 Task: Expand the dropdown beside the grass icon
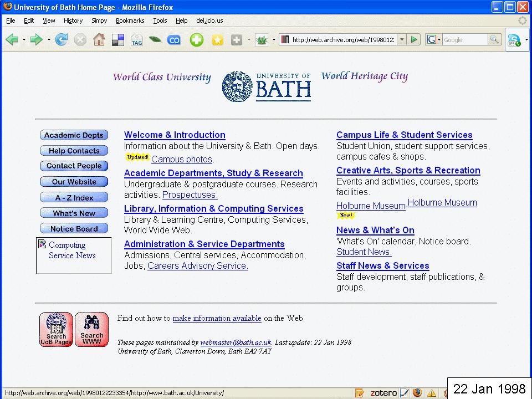click(274, 40)
